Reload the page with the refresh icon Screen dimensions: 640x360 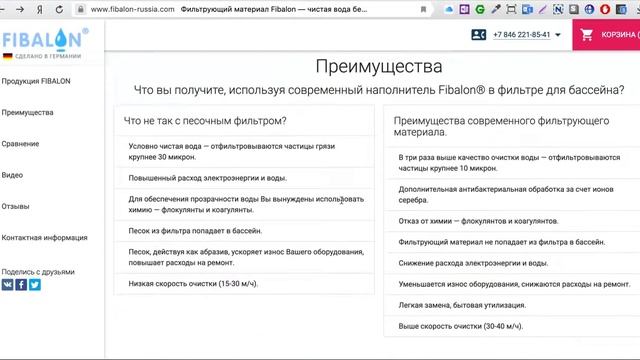(x=59, y=9)
